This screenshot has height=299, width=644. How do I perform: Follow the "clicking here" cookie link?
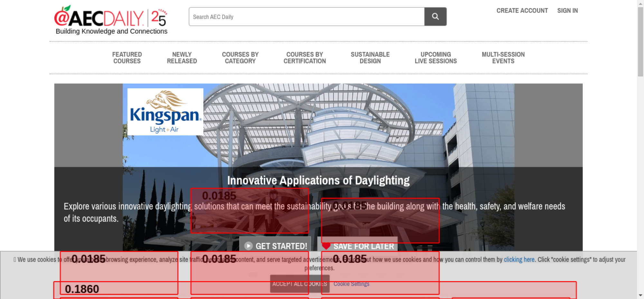[x=519, y=259]
